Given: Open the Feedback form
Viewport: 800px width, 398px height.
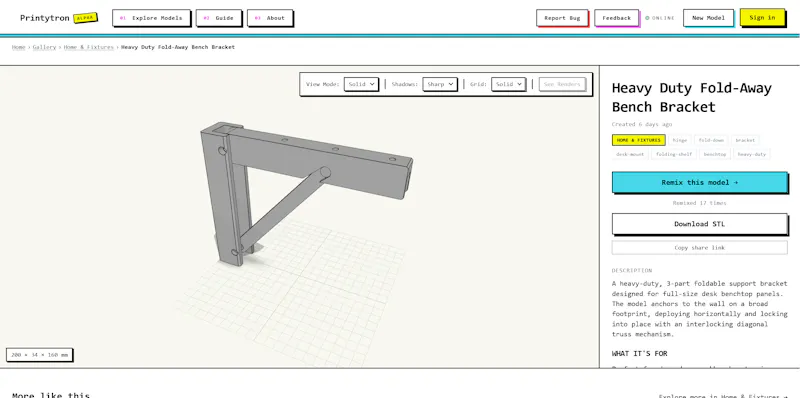Looking at the screenshot, I should tap(616, 18).
